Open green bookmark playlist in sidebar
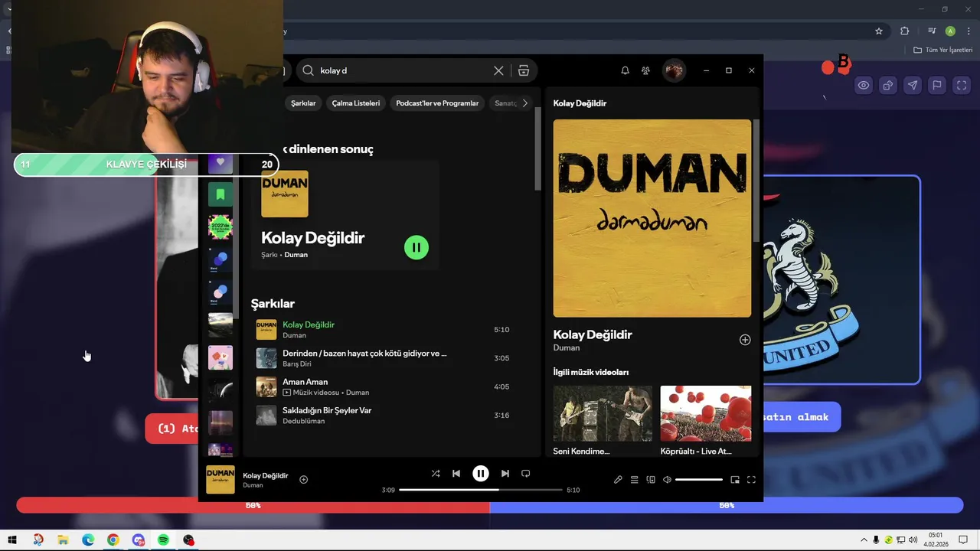Viewport: 980px width, 551px height. coord(220,194)
